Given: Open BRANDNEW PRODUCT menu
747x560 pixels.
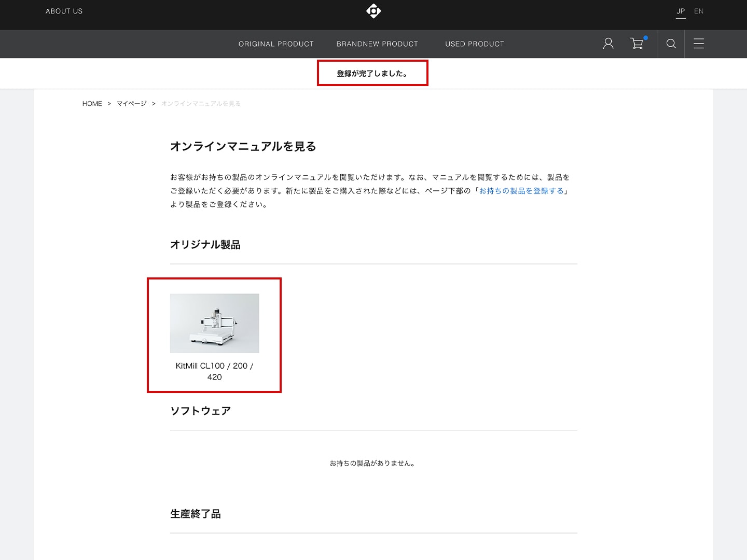Looking at the screenshot, I should point(377,44).
